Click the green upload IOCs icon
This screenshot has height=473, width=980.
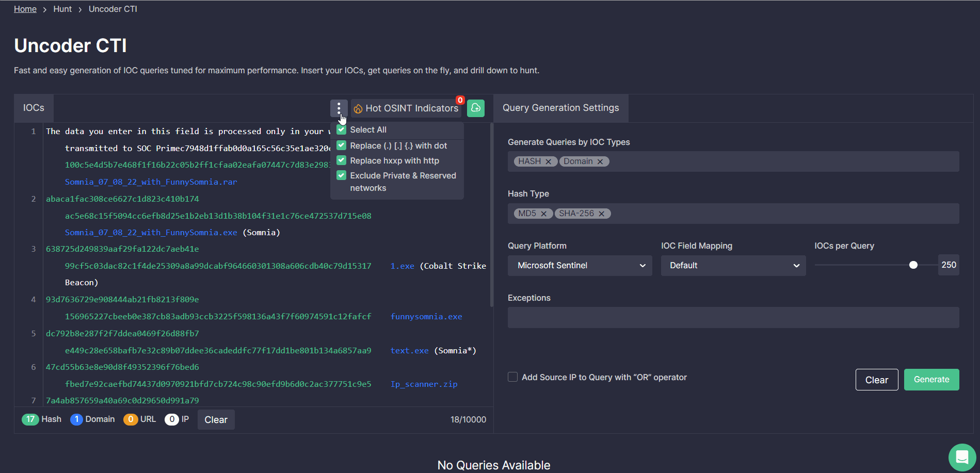pos(476,108)
